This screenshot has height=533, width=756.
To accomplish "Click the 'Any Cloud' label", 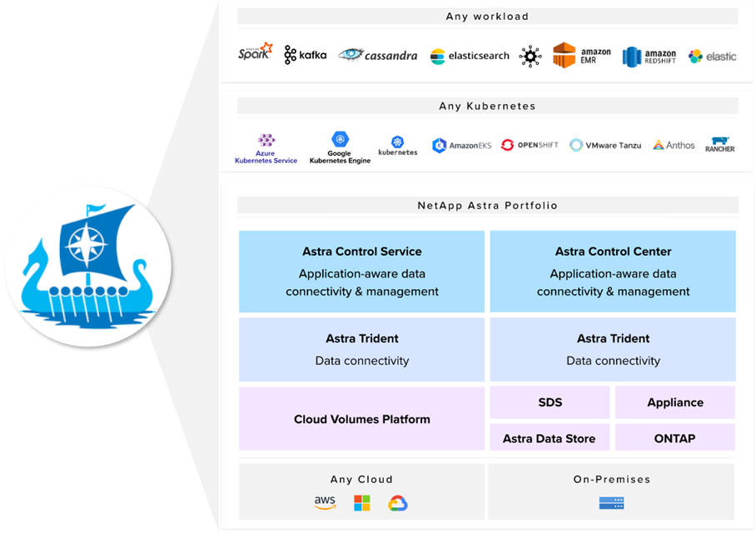I will 361,479.
